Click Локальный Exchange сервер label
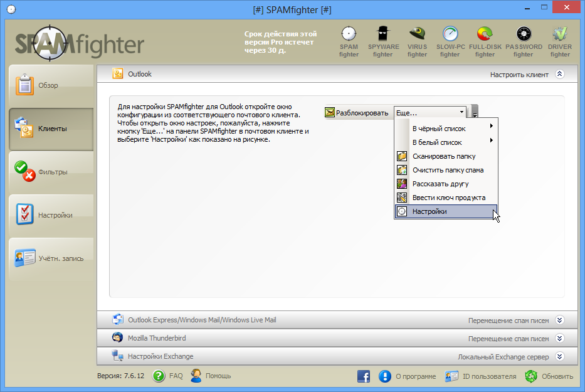585x392 pixels. point(503,357)
